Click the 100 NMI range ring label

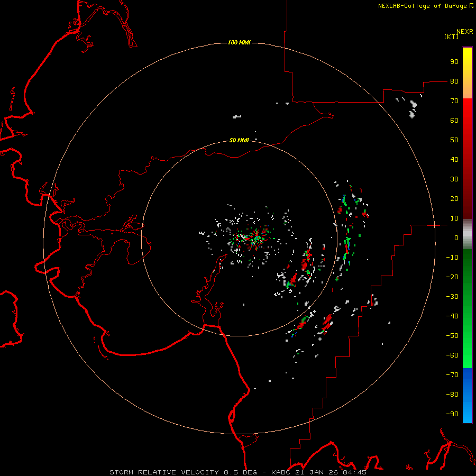pos(239,42)
